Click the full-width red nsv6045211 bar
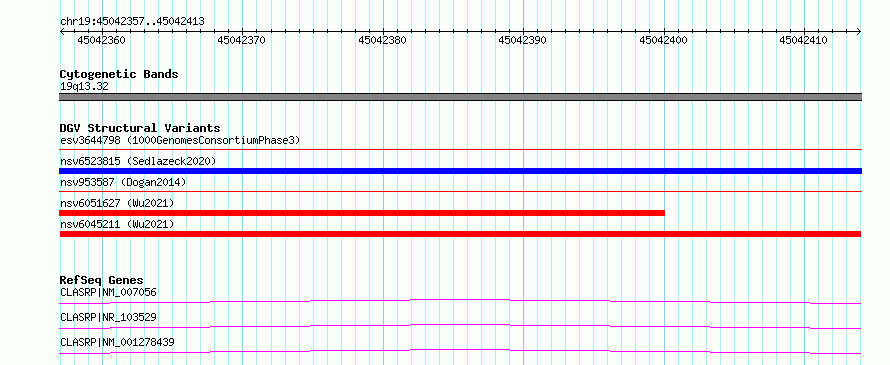Image resolution: width=890 pixels, height=365 pixels. tap(460, 234)
